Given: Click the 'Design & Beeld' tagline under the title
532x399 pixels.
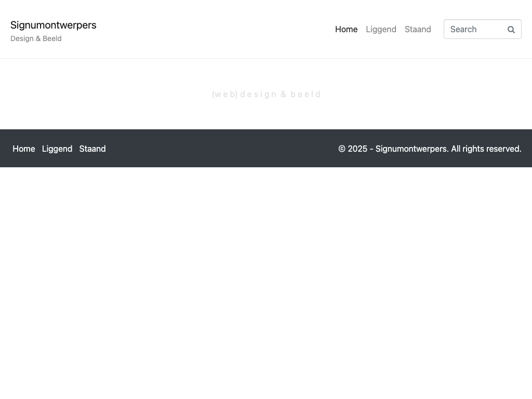Looking at the screenshot, I should click(x=36, y=38).
